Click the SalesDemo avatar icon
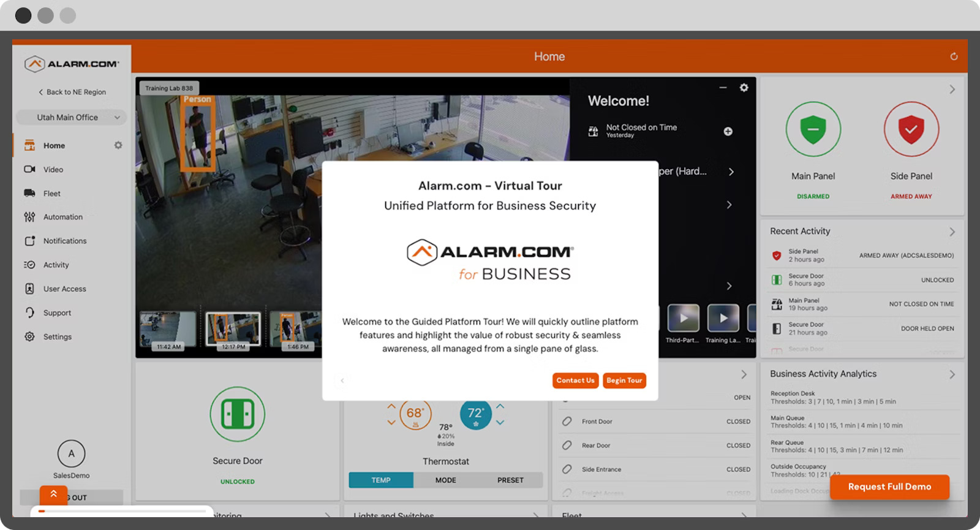 click(x=71, y=454)
